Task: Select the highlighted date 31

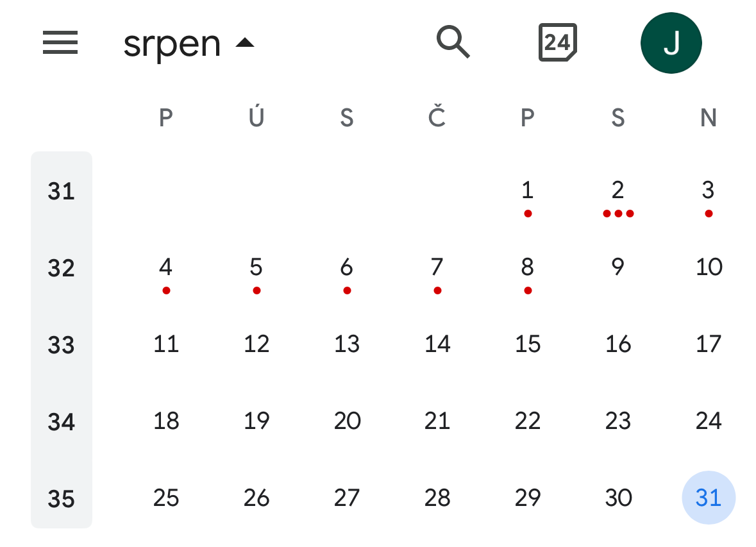Action: tap(709, 498)
